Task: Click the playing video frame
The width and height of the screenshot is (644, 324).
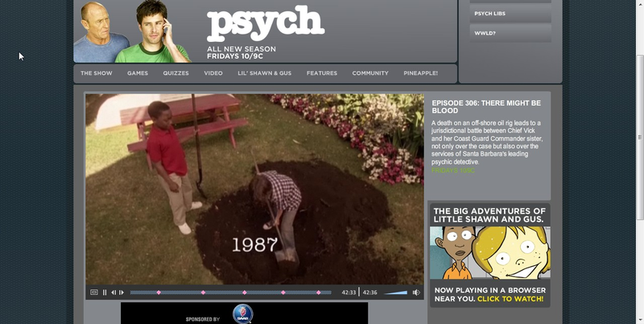Action: coord(254,189)
